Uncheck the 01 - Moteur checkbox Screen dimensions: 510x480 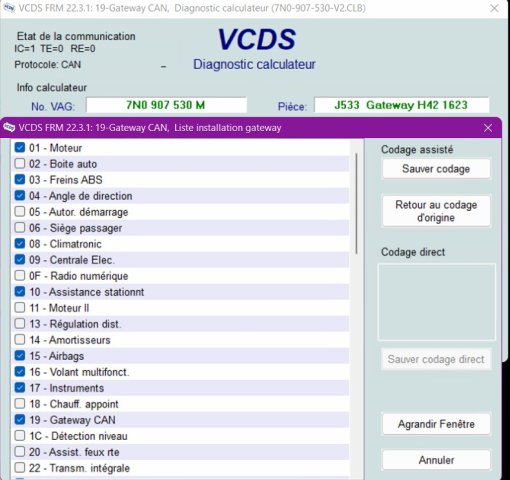tap(20, 147)
